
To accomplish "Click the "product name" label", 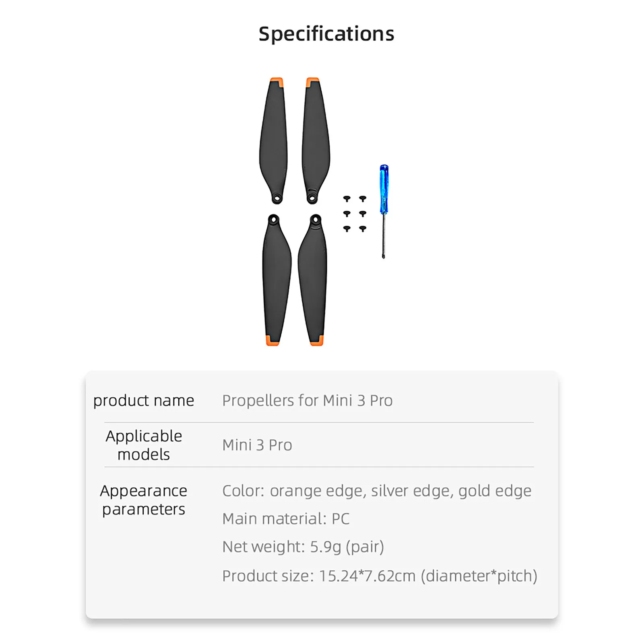I will coord(144,400).
